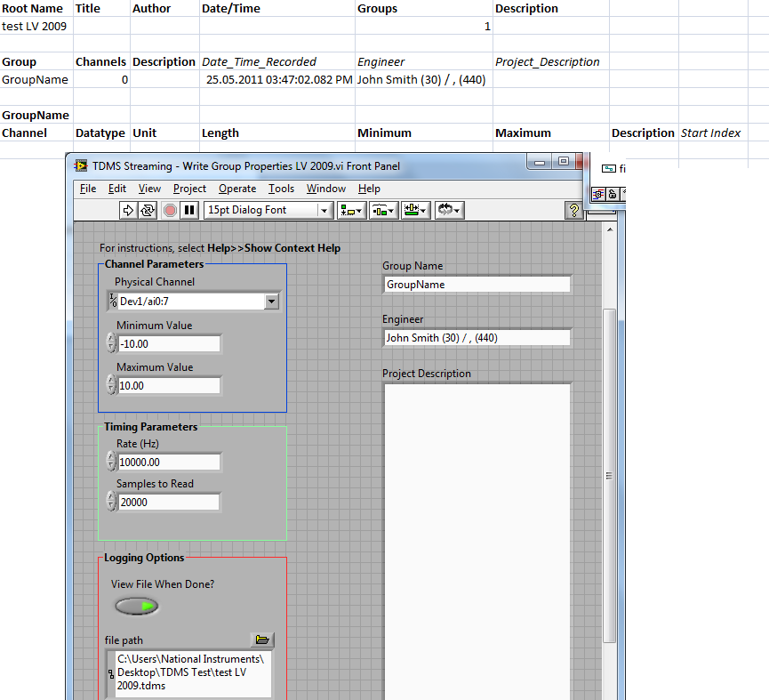Open the Edit menu
This screenshot has width=769, height=700.
tap(117, 189)
